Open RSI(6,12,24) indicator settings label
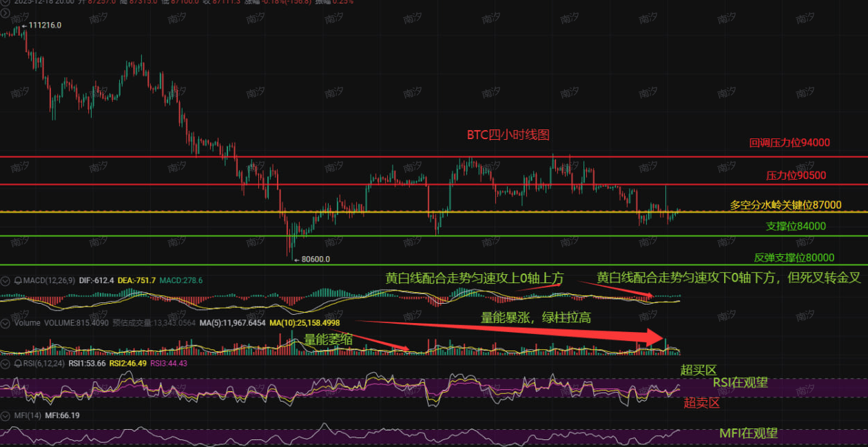The width and height of the screenshot is (868, 447). tap(43, 363)
